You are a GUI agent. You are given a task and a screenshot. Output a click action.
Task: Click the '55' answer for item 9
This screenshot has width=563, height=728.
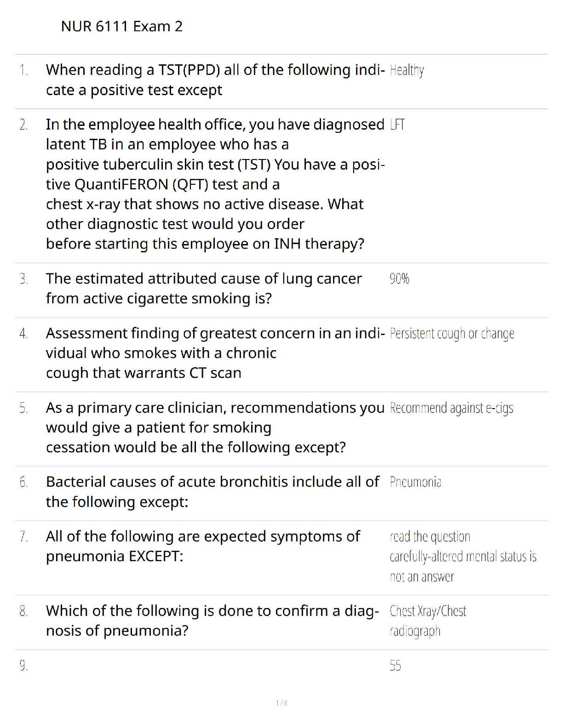coord(395,665)
